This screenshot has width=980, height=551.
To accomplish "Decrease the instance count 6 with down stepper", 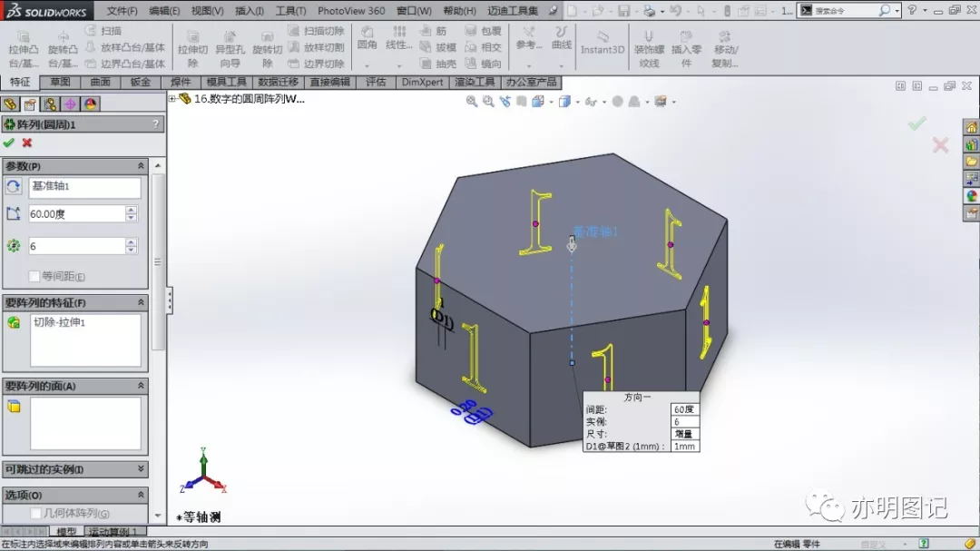I will (131, 250).
